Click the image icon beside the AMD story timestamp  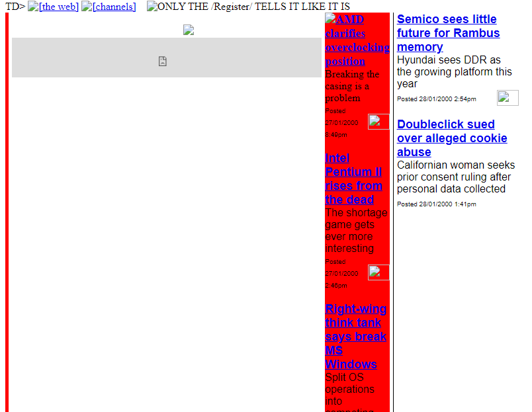pos(378,122)
